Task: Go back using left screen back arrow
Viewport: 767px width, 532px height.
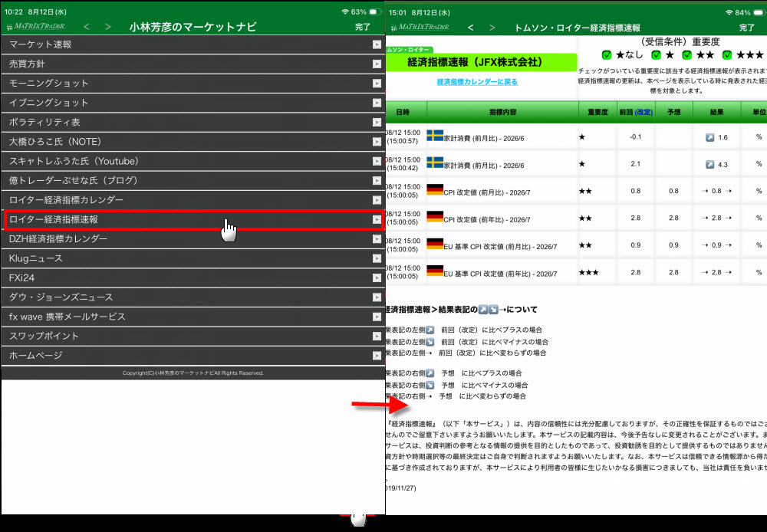Action: click(87, 26)
